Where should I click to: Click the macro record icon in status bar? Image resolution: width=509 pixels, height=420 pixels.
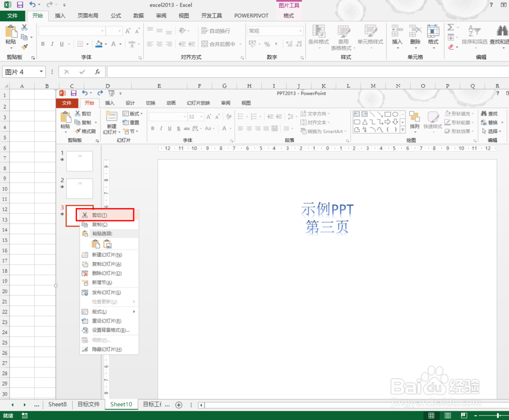[x=24, y=415]
